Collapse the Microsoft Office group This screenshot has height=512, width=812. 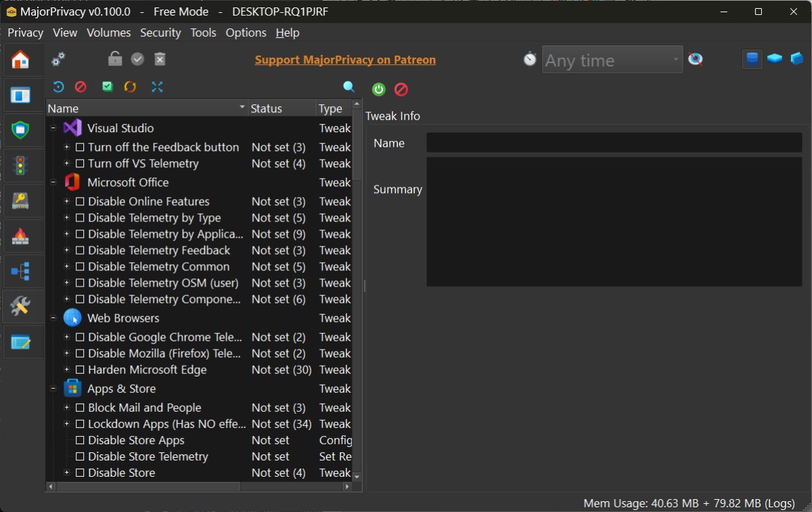pos(53,182)
